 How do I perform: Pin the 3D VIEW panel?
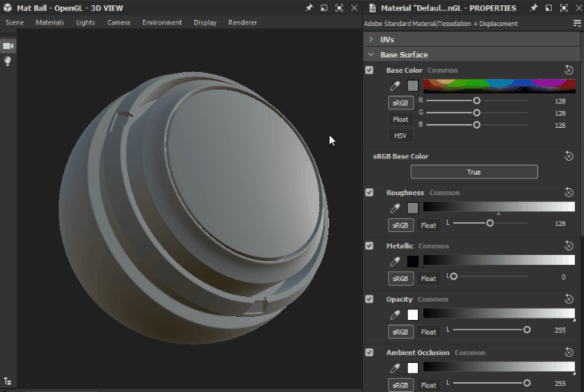[308, 8]
